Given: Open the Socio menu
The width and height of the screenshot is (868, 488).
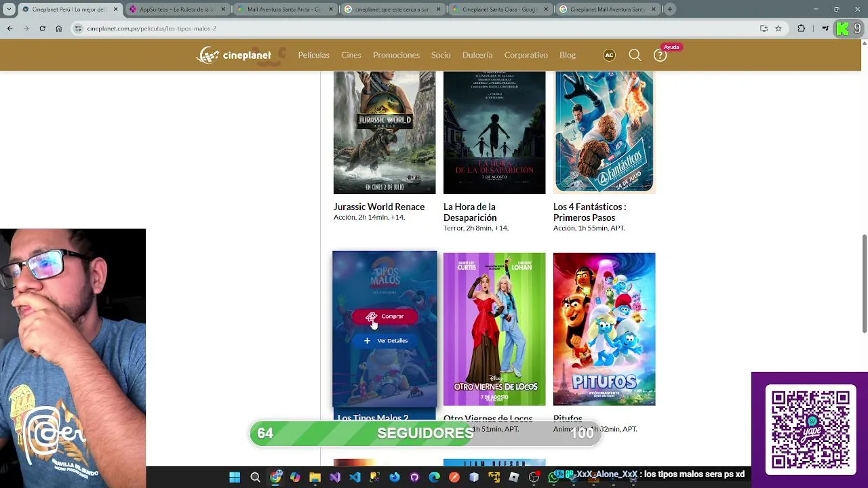Looking at the screenshot, I should 441,55.
